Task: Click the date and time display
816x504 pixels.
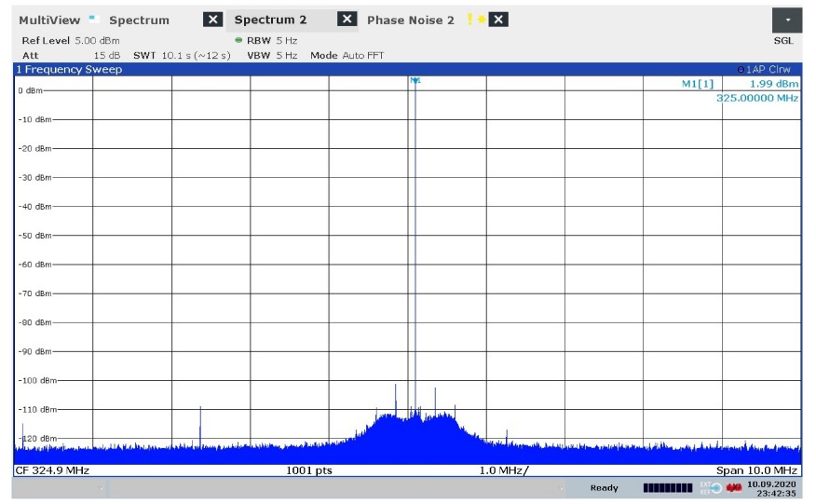Action: tap(770, 488)
